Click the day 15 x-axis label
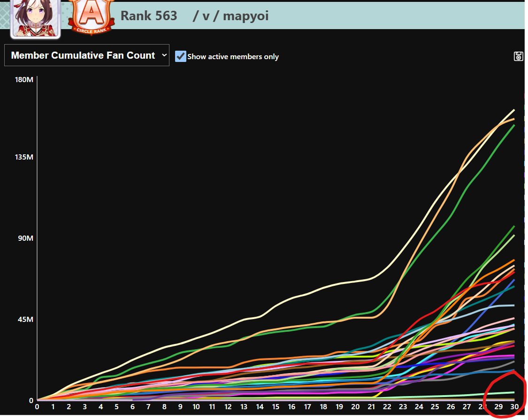This screenshot has height=420, width=528. click(x=275, y=406)
